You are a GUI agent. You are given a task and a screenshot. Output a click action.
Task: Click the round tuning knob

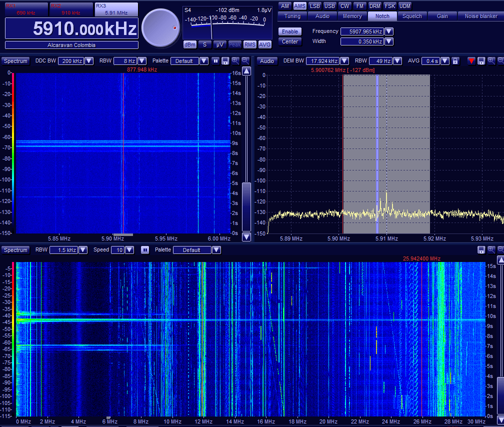point(160,28)
